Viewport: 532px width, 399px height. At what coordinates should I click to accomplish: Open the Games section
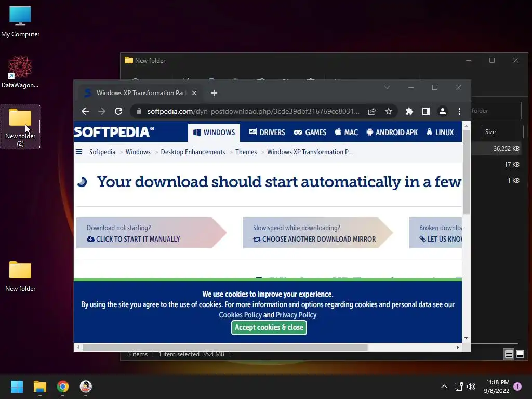point(310,132)
